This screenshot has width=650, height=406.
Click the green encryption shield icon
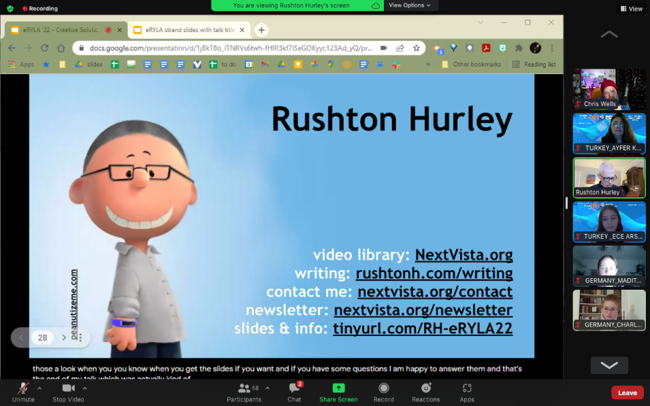coord(10,8)
